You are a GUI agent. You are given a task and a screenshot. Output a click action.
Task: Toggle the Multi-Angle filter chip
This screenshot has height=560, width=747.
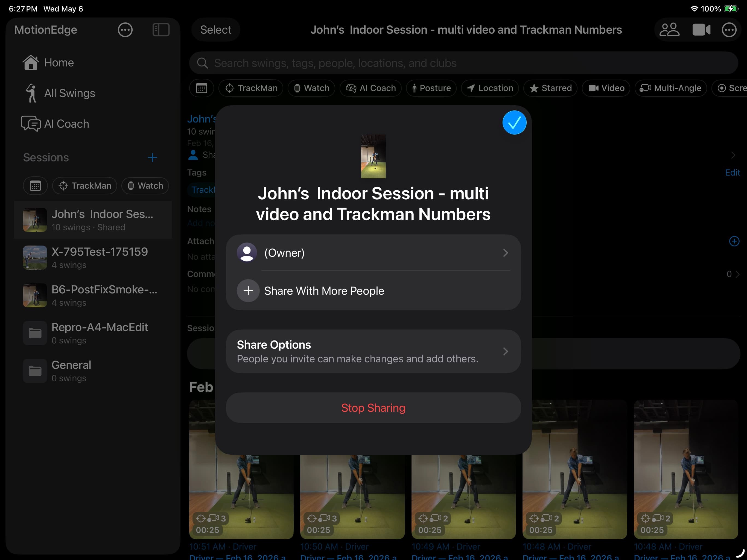click(670, 89)
